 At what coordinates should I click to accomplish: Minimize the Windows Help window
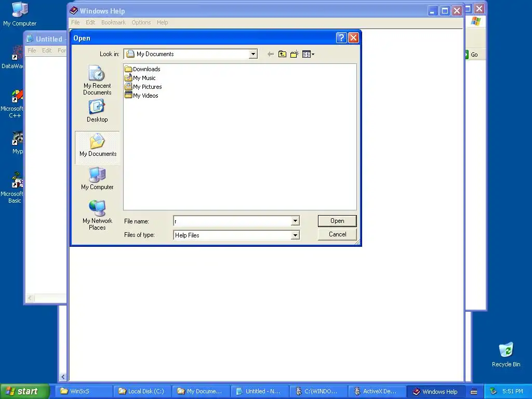pyautogui.click(x=432, y=11)
